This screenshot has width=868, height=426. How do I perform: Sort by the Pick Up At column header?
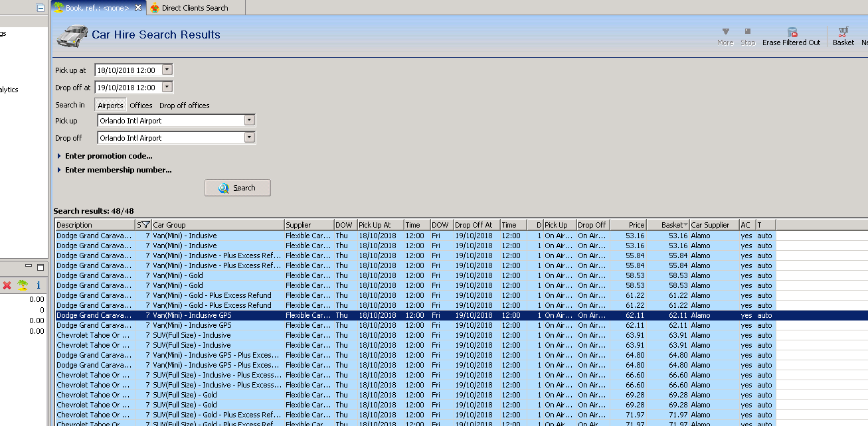tap(381, 225)
